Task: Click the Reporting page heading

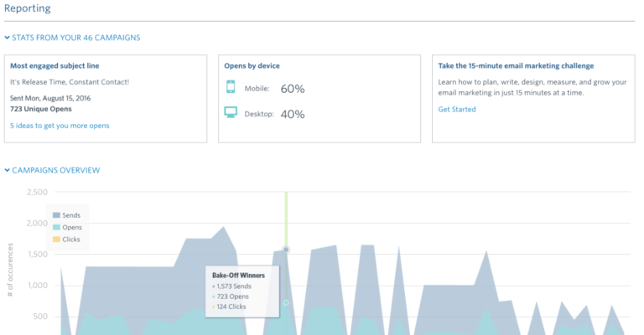Action: (x=28, y=8)
